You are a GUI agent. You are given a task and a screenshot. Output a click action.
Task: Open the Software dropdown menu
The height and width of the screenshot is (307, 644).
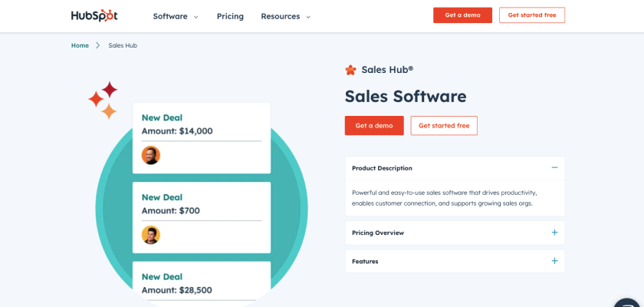pyautogui.click(x=175, y=16)
